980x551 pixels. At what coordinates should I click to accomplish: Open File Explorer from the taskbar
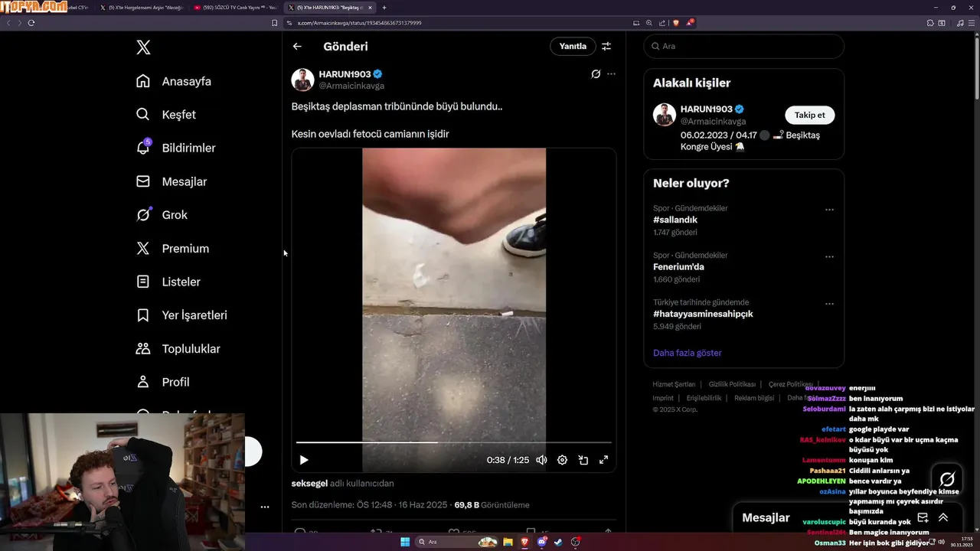coord(508,542)
